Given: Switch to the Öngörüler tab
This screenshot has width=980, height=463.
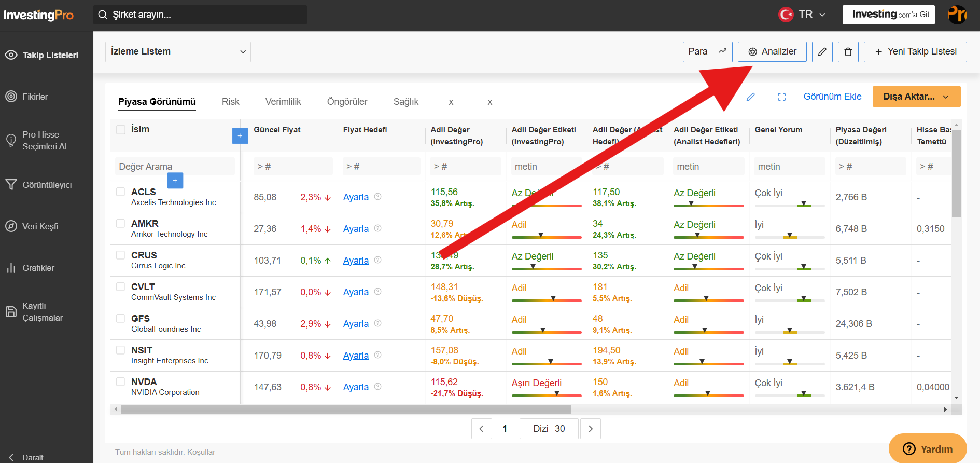Looking at the screenshot, I should click(x=347, y=102).
